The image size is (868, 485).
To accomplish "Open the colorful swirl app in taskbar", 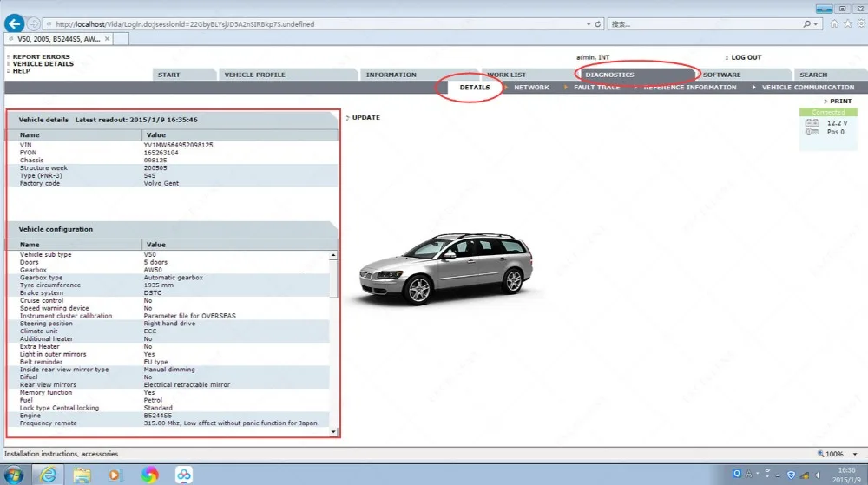I will click(149, 475).
